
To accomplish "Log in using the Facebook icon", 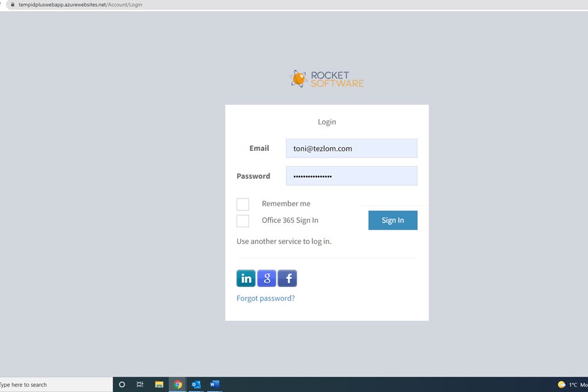I will [x=287, y=278].
